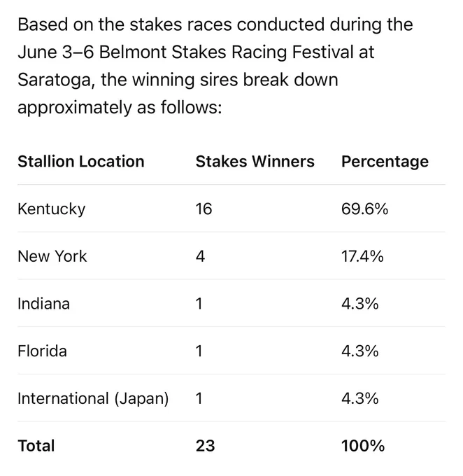Screen dimensions: 463x476
Task: Select the International (Japan) row label
Action: point(93,398)
